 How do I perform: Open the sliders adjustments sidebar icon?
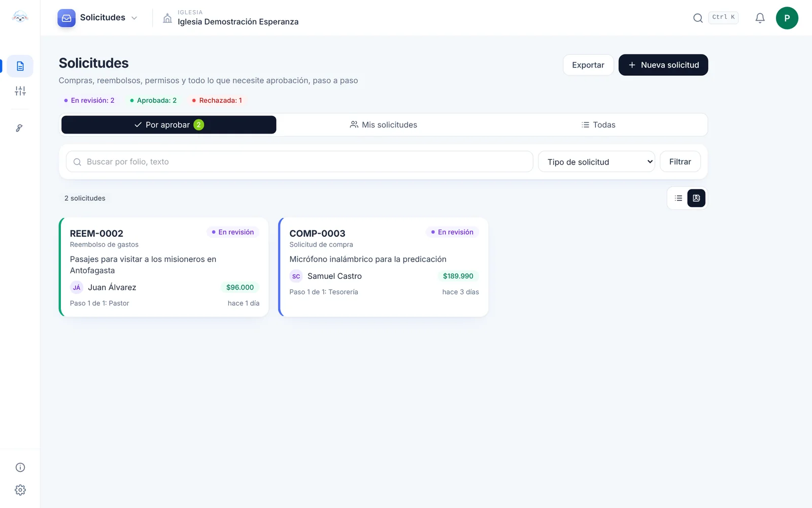point(20,91)
